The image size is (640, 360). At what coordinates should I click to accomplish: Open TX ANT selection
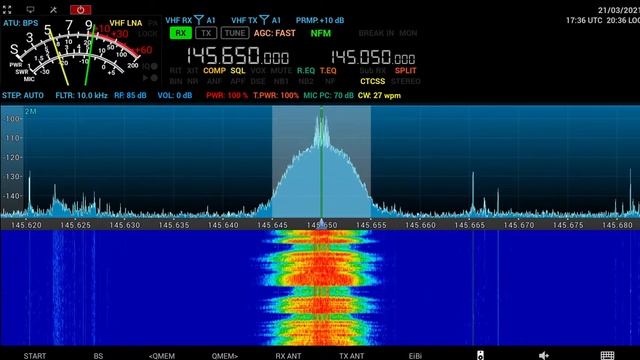click(351, 356)
